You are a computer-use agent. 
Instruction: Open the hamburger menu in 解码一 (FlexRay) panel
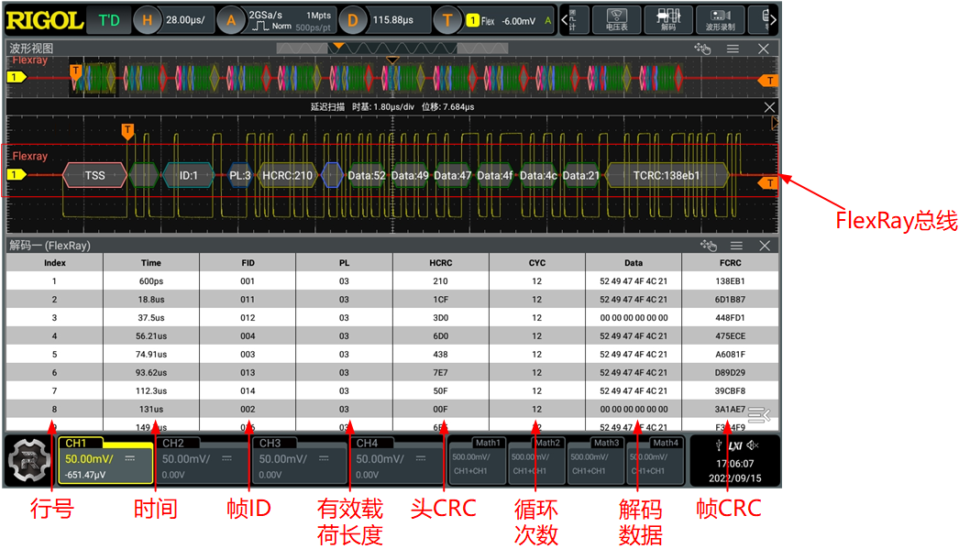(736, 246)
